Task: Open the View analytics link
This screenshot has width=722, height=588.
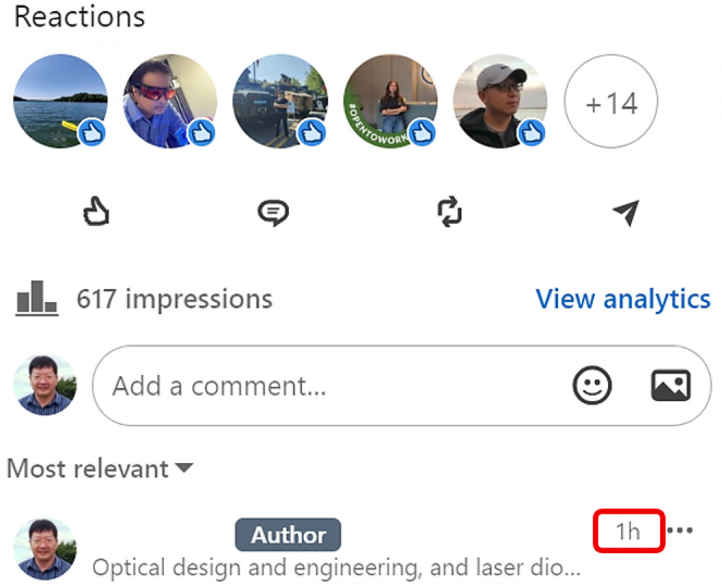Action: [623, 299]
